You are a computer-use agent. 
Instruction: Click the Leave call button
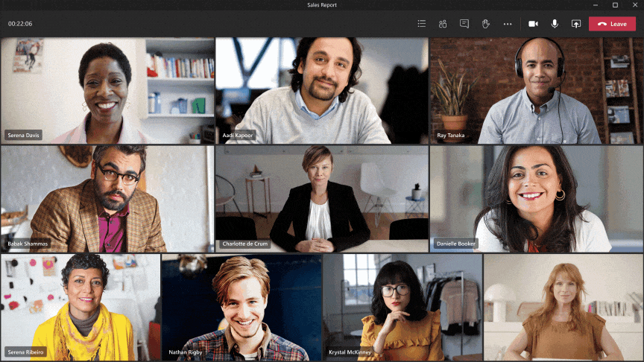[x=612, y=24]
